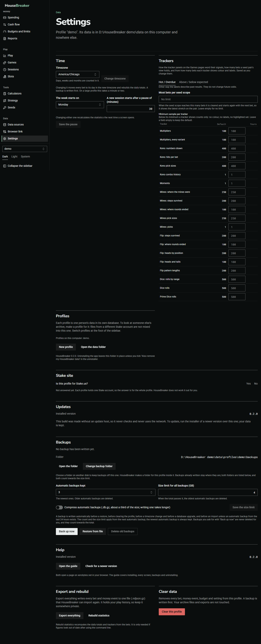The height and width of the screenshot is (644, 261).
Task: Click the session pause minutes field
Action: pyautogui.click(x=131, y=109)
